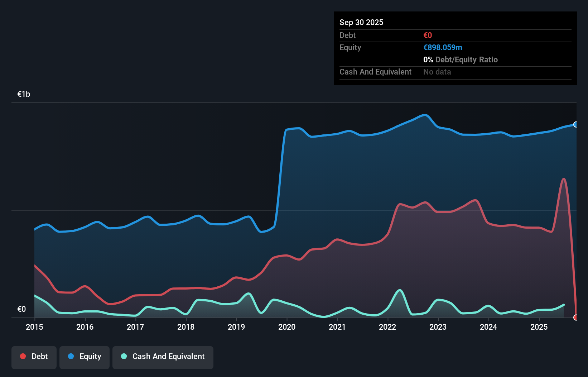
Task: Click the teal Cash And Equivalent dot
Action: (x=124, y=356)
